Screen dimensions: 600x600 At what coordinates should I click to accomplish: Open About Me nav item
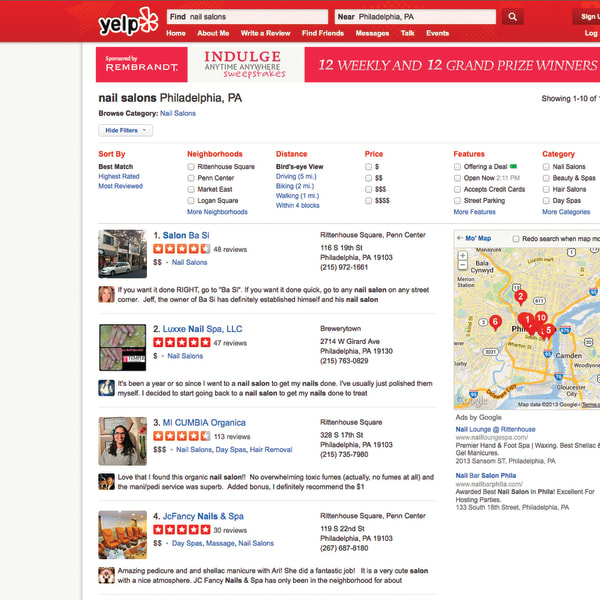pos(213,33)
